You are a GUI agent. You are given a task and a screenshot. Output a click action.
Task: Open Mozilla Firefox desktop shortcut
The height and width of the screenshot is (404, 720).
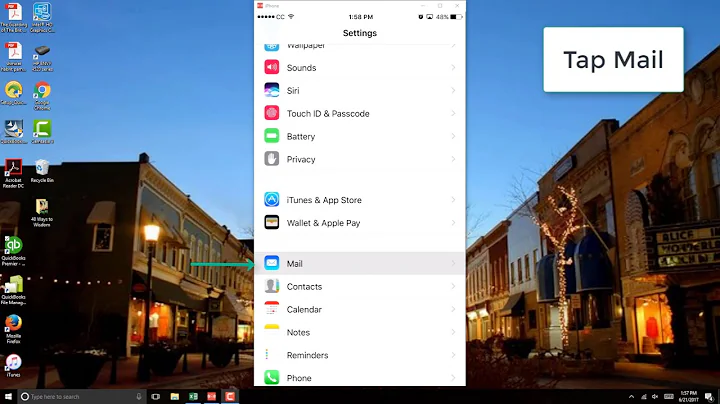[x=13, y=329]
